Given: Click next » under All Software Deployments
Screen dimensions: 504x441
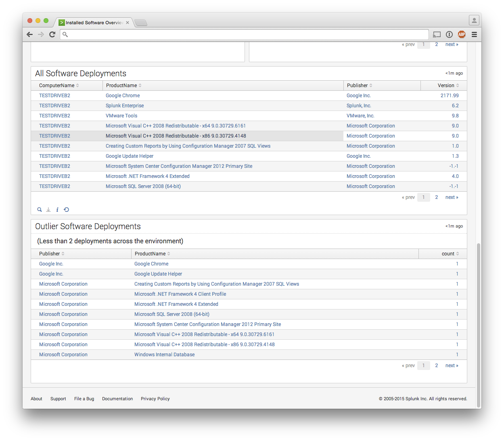Looking at the screenshot, I should [452, 197].
